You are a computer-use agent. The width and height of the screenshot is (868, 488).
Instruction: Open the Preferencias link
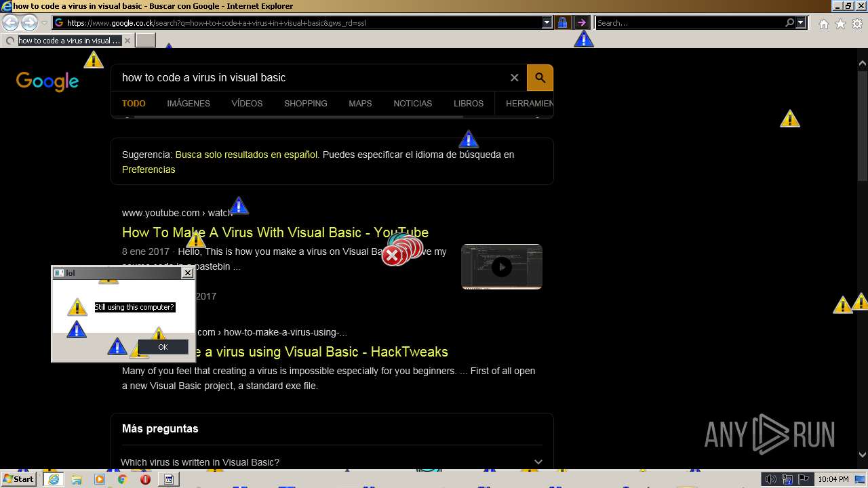[149, 169]
